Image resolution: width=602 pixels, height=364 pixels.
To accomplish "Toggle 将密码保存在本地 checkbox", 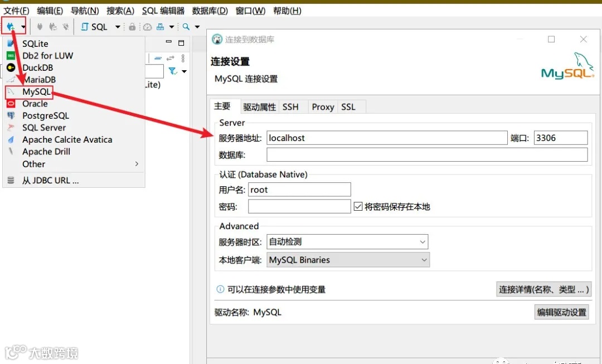I will (358, 207).
